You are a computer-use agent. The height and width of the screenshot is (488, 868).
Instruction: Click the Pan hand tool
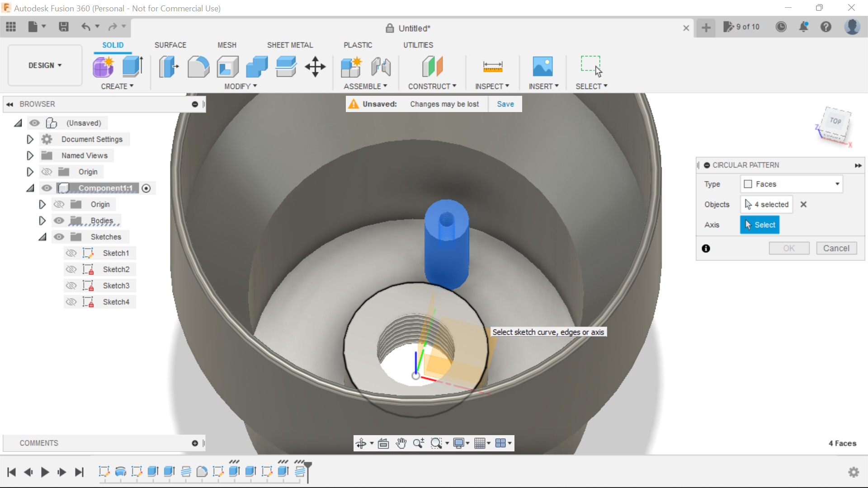coord(401,443)
